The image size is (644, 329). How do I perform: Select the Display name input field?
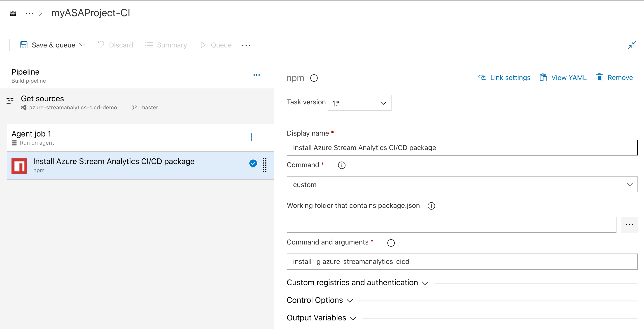click(461, 147)
